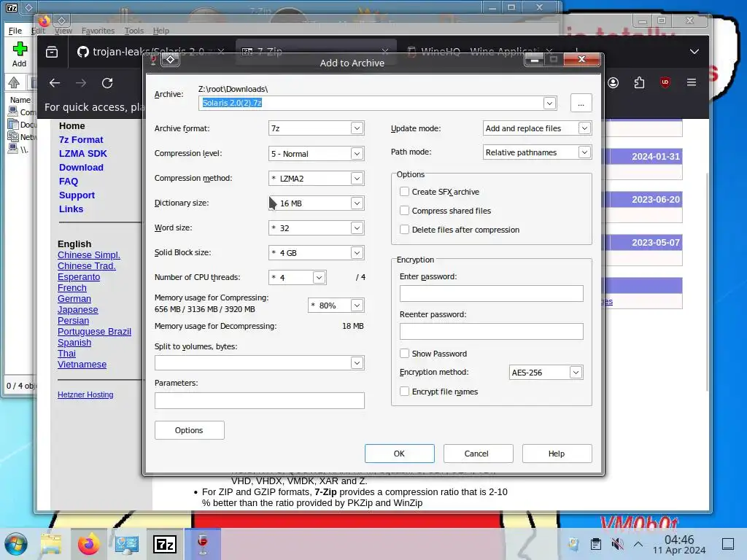
Task: Open Help menu in 7-Zip manager
Action: tap(161, 31)
